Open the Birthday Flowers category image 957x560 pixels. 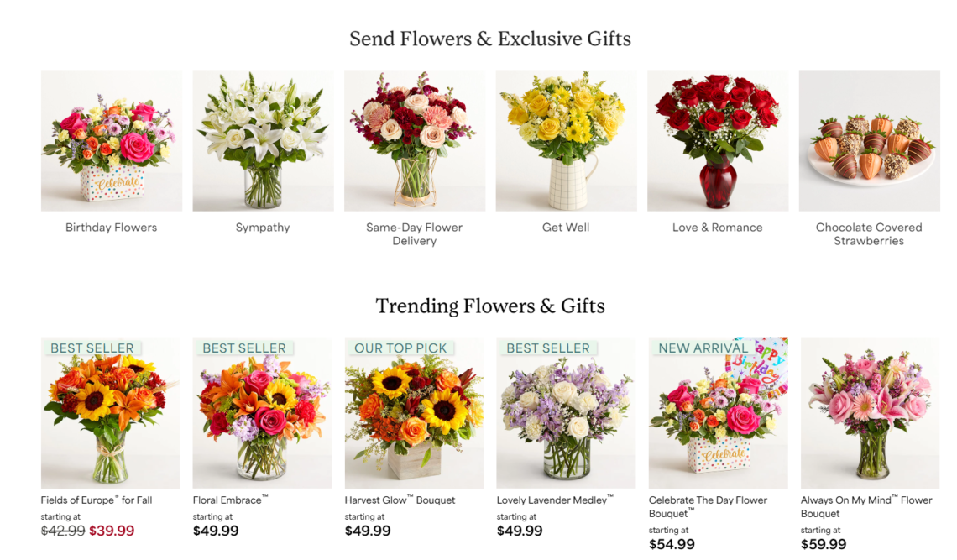pos(111,140)
